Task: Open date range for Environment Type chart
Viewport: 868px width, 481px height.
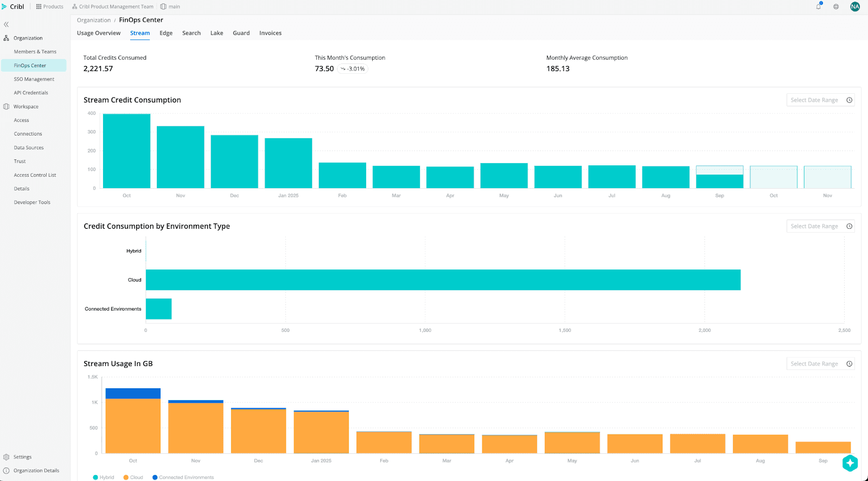Action: (820, 226)
